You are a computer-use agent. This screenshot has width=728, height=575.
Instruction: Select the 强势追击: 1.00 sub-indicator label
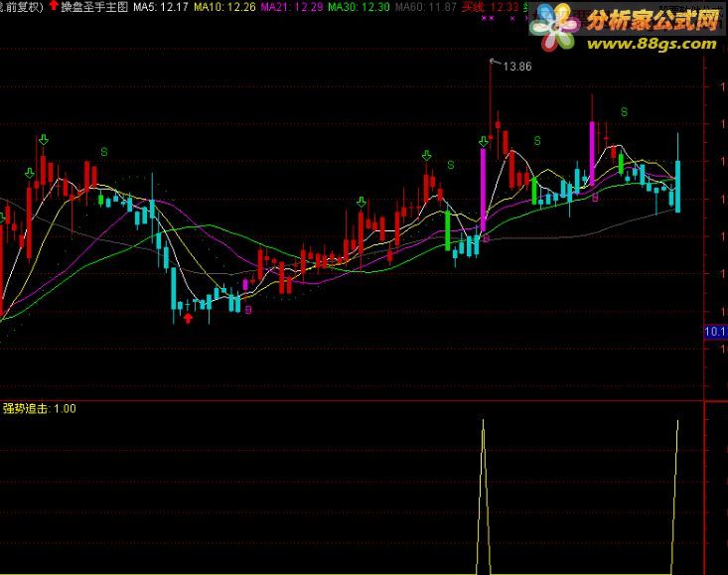click(40, 408)
